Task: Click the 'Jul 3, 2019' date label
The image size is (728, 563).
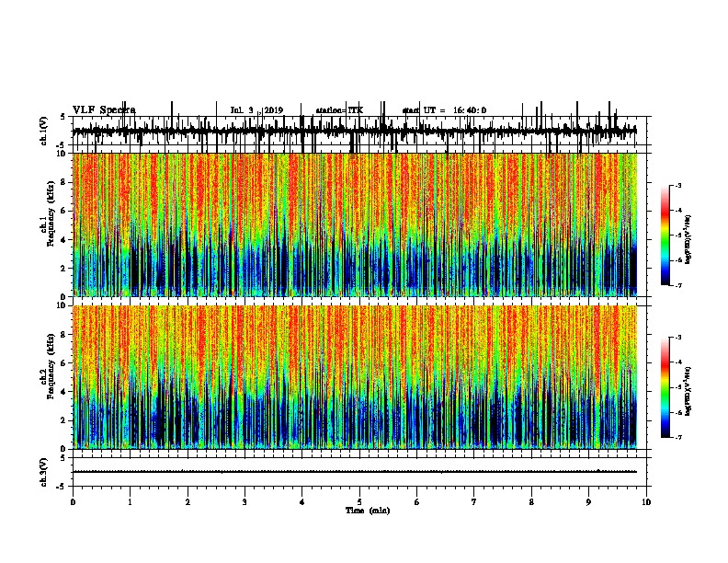Action: point(256,110)
